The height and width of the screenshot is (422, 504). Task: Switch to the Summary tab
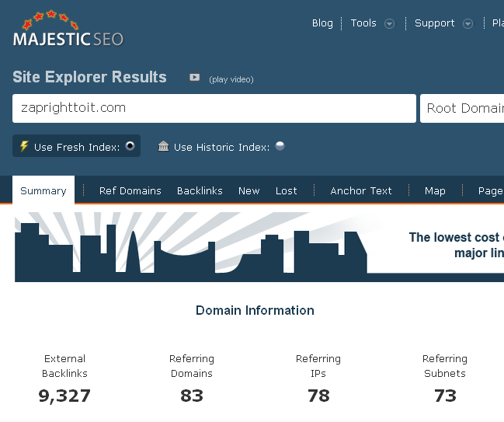coord(43,190)
